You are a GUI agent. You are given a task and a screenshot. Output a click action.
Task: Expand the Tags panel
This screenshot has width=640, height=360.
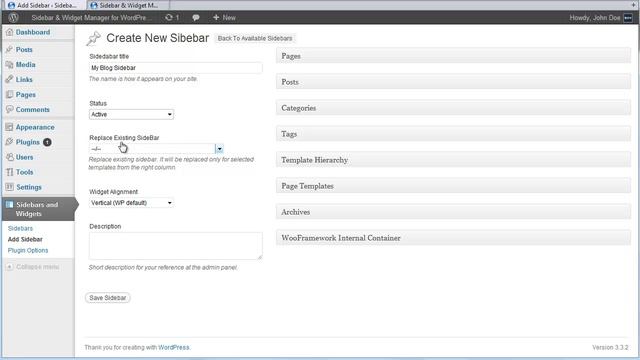click(x=453, y=134)
